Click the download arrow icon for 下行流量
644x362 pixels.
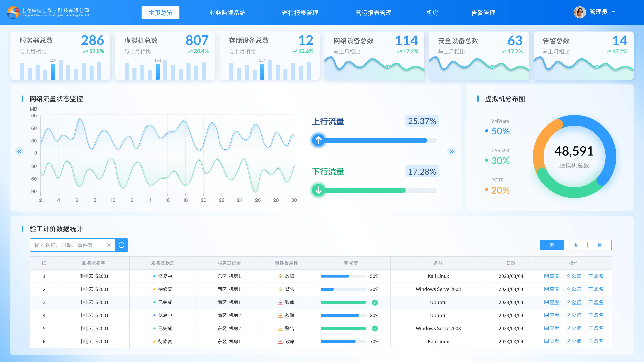tap(318, 190)
